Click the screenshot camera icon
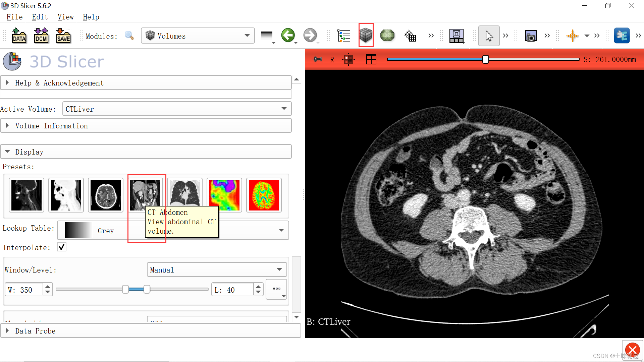The image size is (644, 362). 531,36
